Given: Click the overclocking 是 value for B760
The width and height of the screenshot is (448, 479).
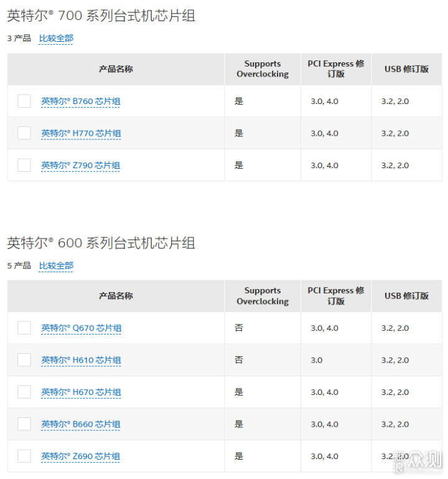Looking at the screenshot, I should [239, 101].
